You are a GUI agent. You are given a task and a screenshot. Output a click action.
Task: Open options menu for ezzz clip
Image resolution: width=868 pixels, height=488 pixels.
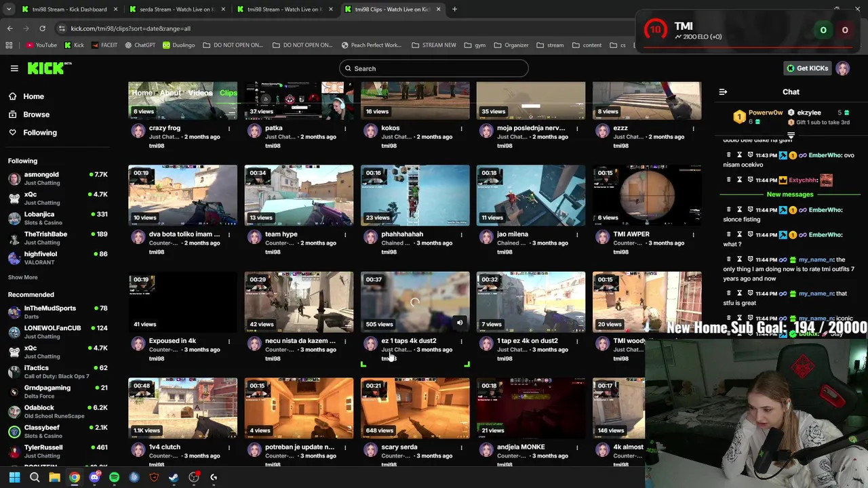click(693, 128)
